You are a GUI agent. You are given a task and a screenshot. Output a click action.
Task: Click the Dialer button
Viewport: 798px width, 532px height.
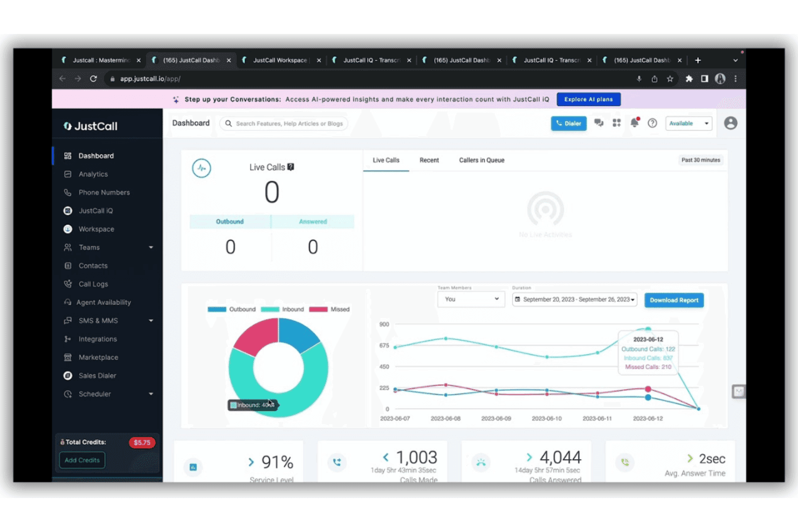pyautogui.click(x=568, y=123)
